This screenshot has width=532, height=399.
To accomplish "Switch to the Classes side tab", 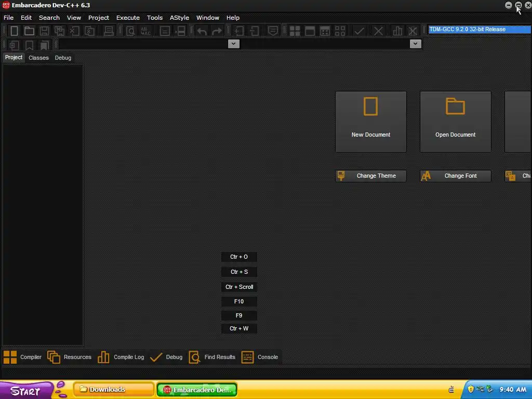I will click(38, 58).
